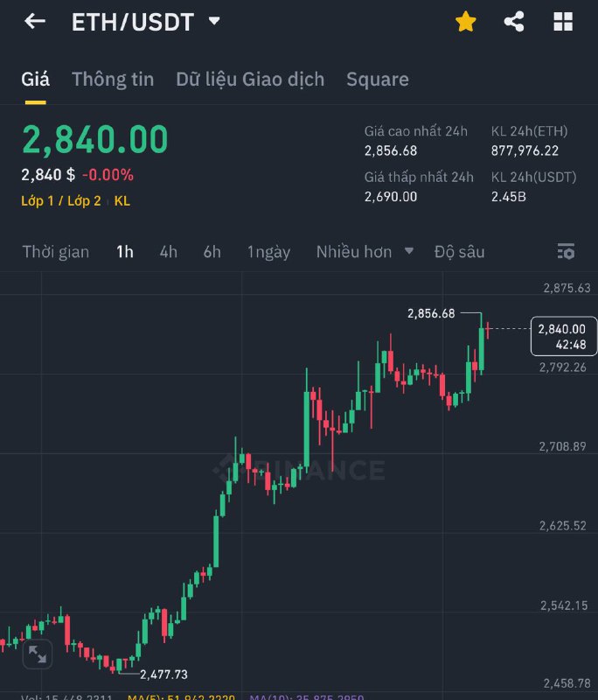Click the fullscreen expand chart icon
The width and height of the screenshot is (598, 700).
(38, 654)
